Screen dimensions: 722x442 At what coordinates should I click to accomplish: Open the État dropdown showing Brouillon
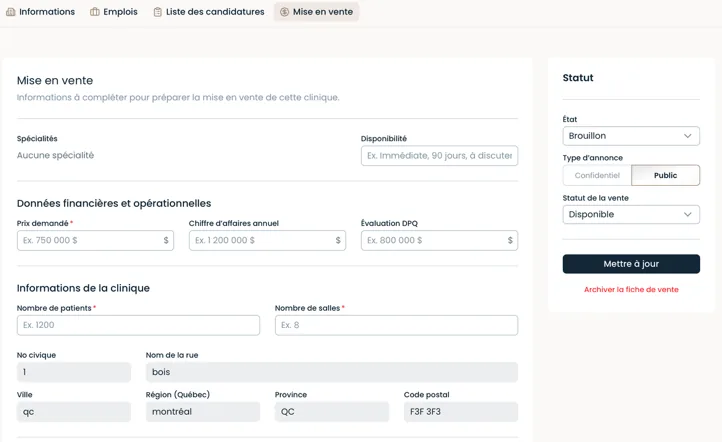click(631, 136)
